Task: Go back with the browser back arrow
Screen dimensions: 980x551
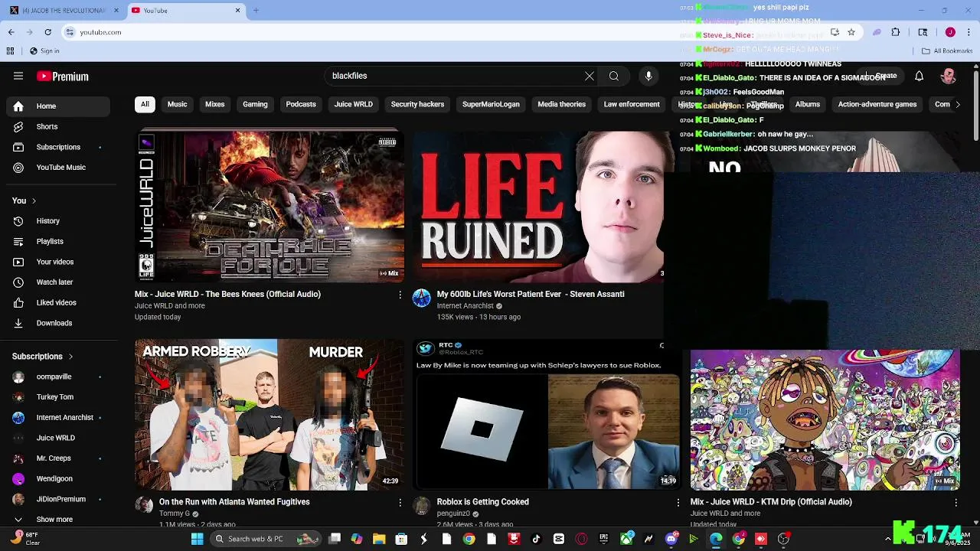Action: click(x=11, y=32)
